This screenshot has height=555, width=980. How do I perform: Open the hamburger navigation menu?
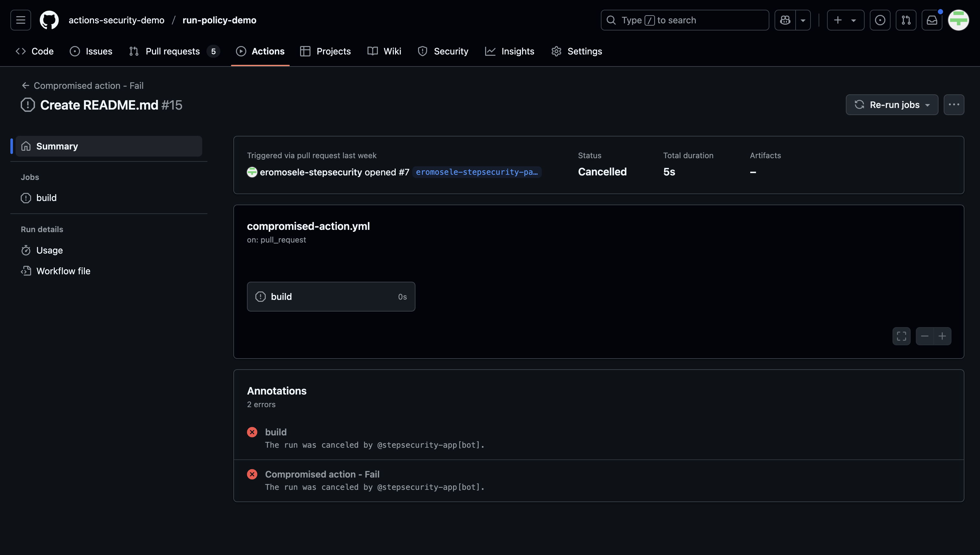(x=20, y=20)
